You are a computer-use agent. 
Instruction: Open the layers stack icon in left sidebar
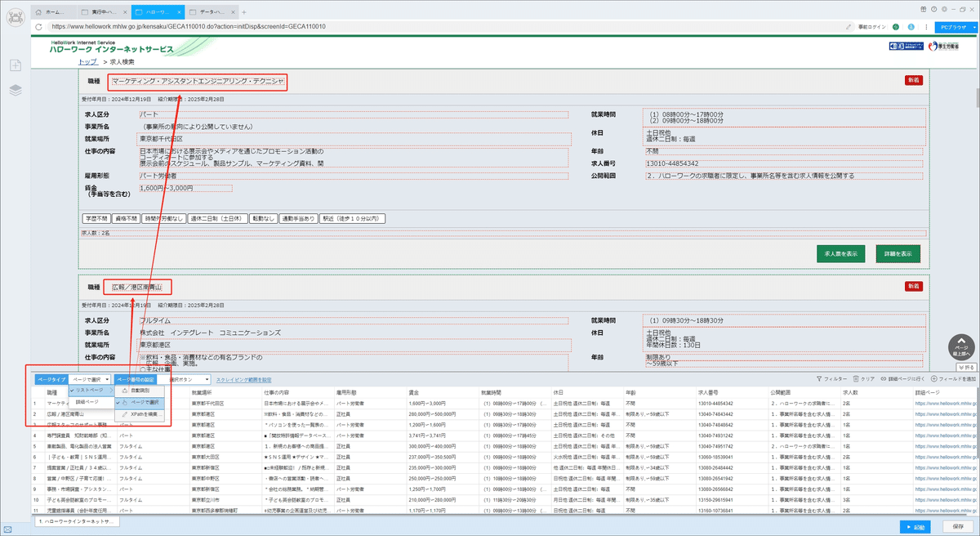pos(16,90)
